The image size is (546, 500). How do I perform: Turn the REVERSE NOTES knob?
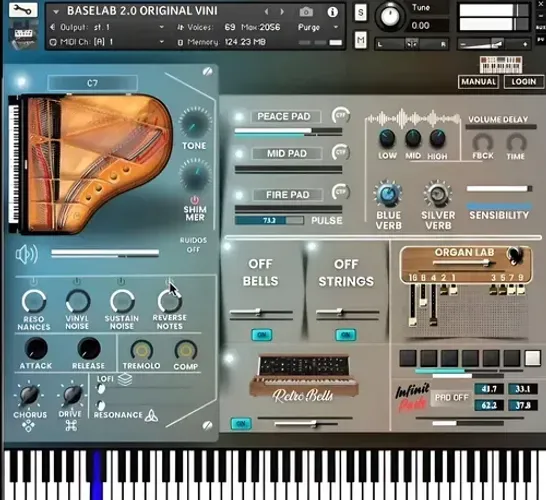click(170, 301)
